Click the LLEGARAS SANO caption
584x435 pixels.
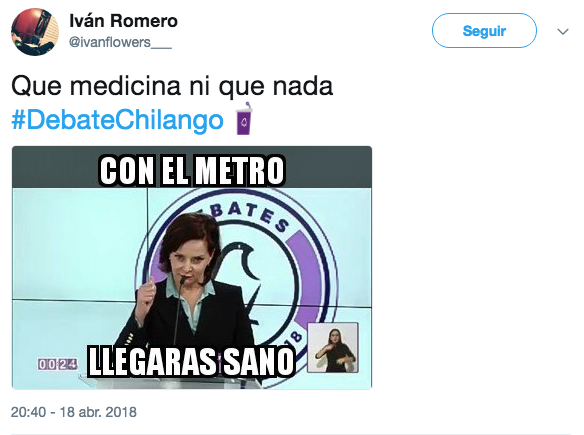(x=191, y=361)
